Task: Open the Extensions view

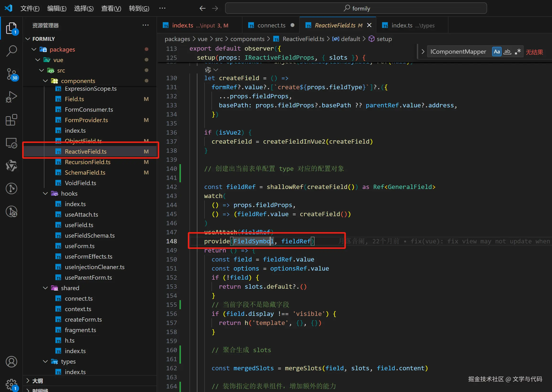Action: coord(11,120)
